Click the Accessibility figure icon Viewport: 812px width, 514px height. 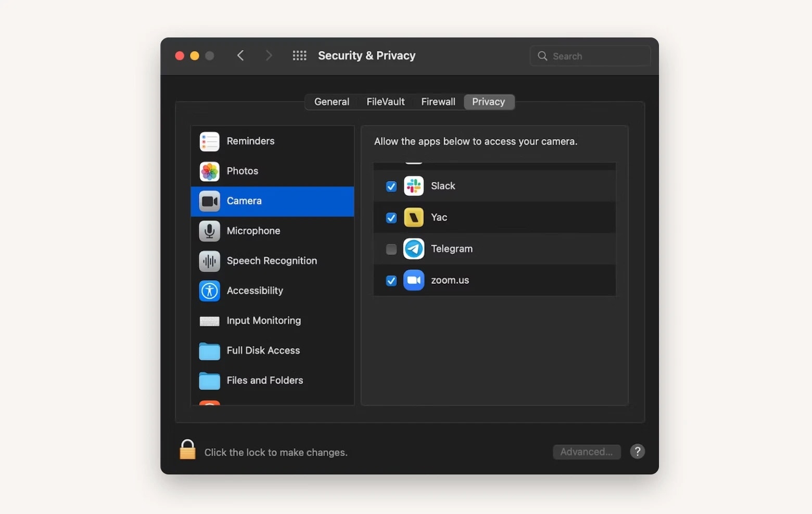point(209,291)
